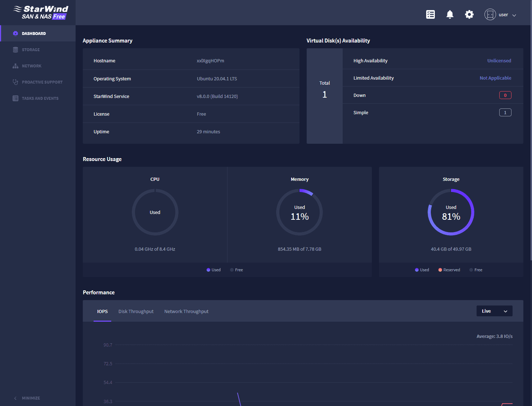
Task: Click the Simple disks count badge
Action: (x=505, y=112)
